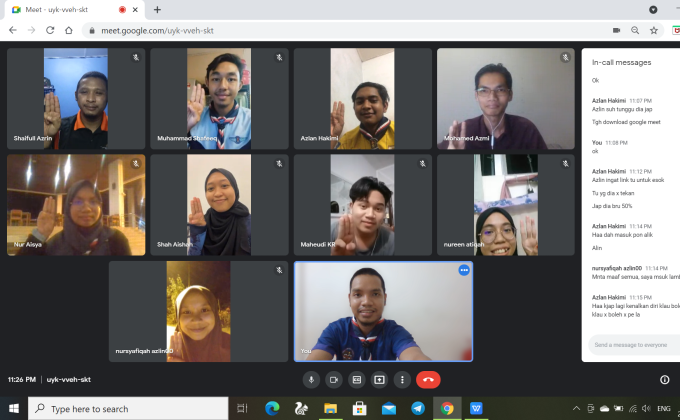Click the Present now screen-share icon
Image resolution: width=680 pixels, height=420 pixels.
click(379, 380)
